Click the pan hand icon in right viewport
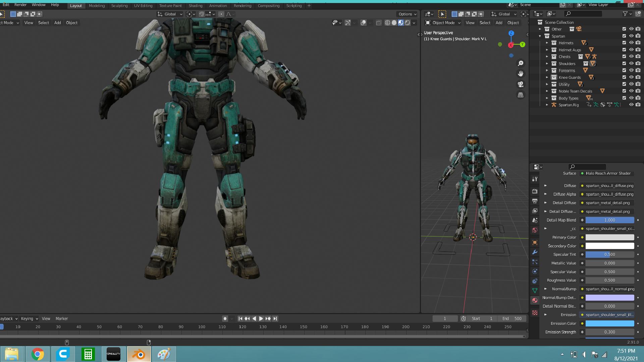The image size is (644, 362). [521, 74]
